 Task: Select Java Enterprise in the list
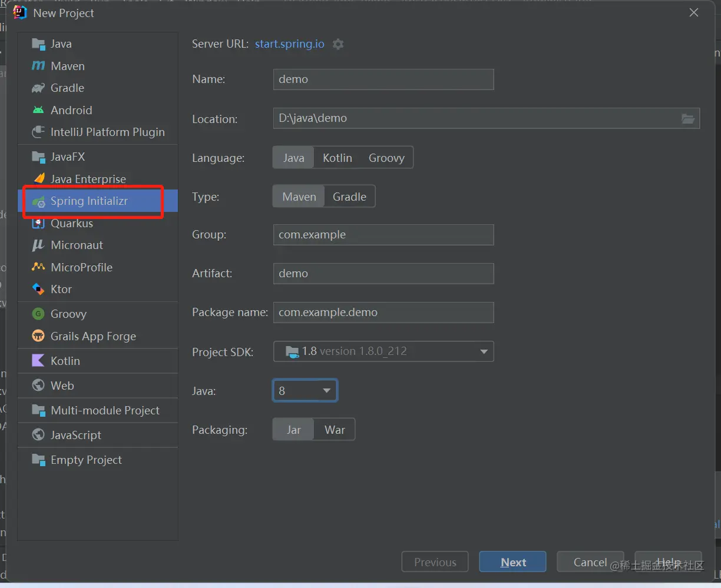pyautogui.click(x=98, y=179)
